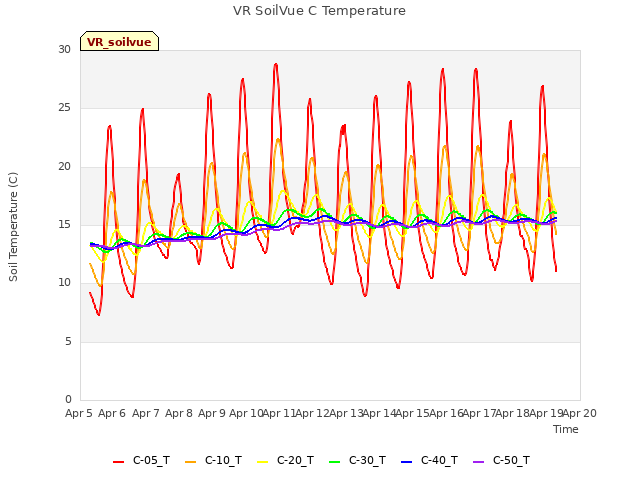Click the Apr 16 x-axis tick label

click(446, 413)
